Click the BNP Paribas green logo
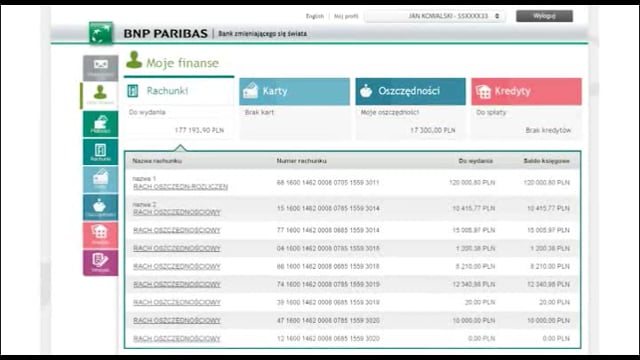Viewport: 640px width, 360px height. tap(100, 33)
